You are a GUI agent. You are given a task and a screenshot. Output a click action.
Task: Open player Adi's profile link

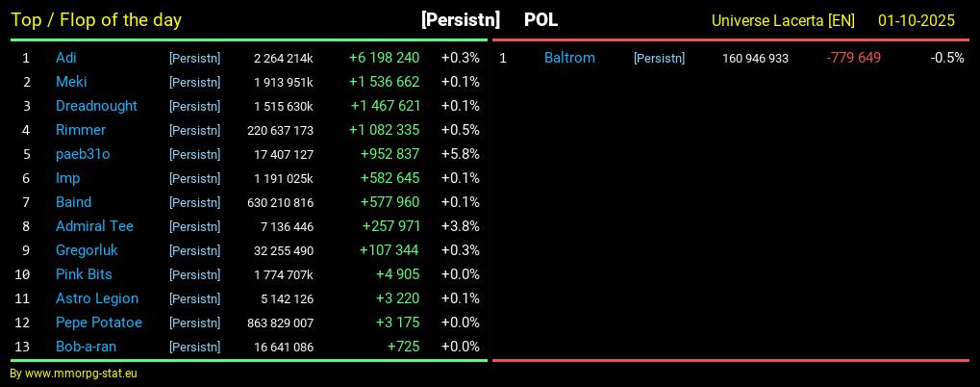tap(66, 58)
